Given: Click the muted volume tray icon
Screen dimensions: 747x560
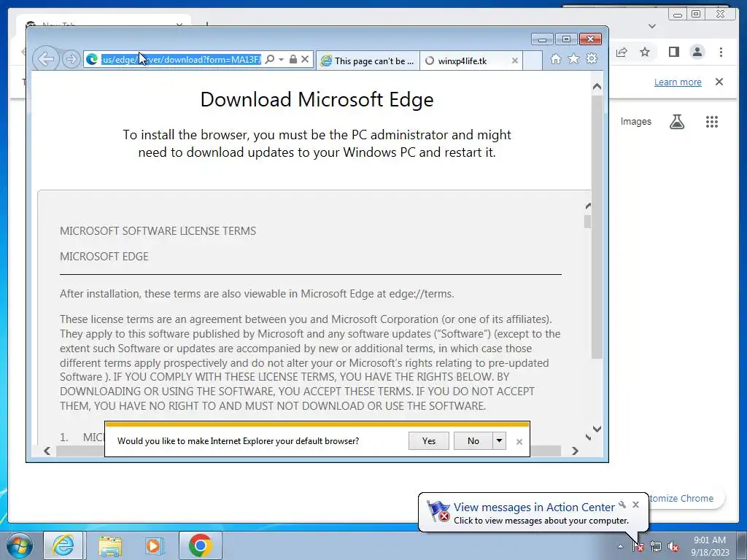Looking at the screenshot, I should [x=673, y=547].
